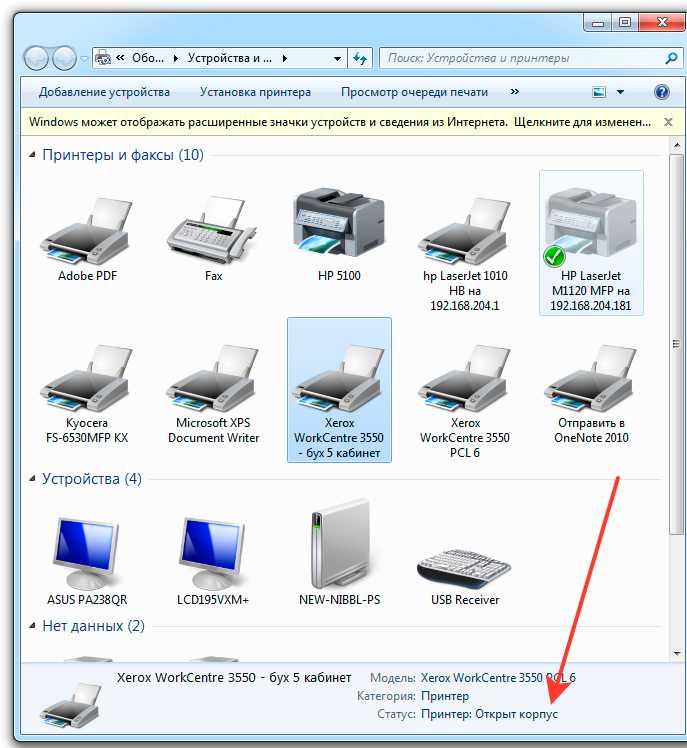The width and height of the screenshot is (687, 748).
Task: Open the view options dropdown arrow
Action: point(620,92)
